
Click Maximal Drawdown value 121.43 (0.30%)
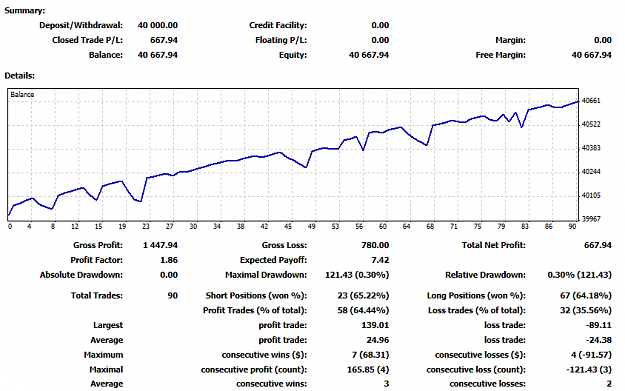357,275
